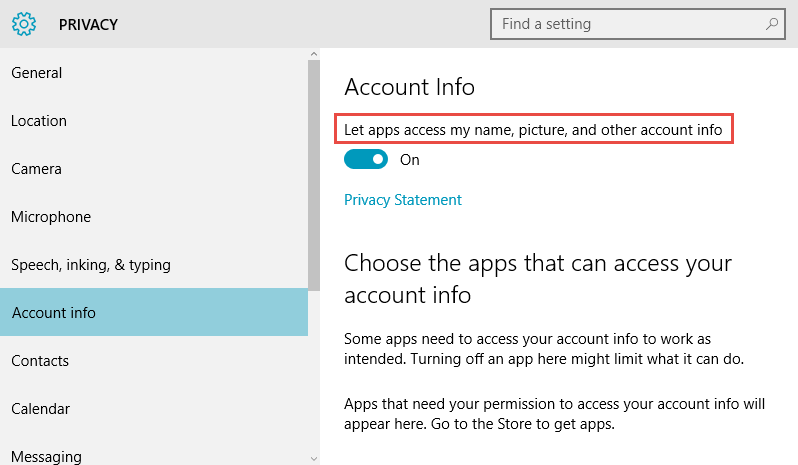The height and width of the screenshot is (465, 798).
Task: Click the PRIVACY header title
Action: click(x=88, y=24)
